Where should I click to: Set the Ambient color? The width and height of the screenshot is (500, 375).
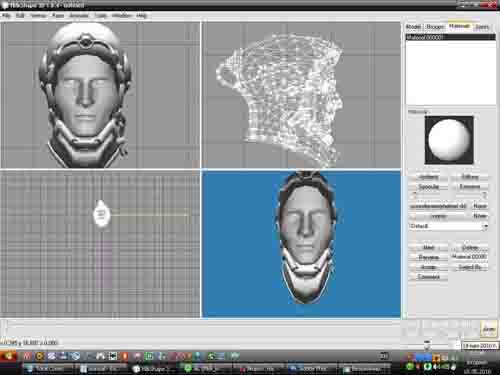[x=429, y=177]
